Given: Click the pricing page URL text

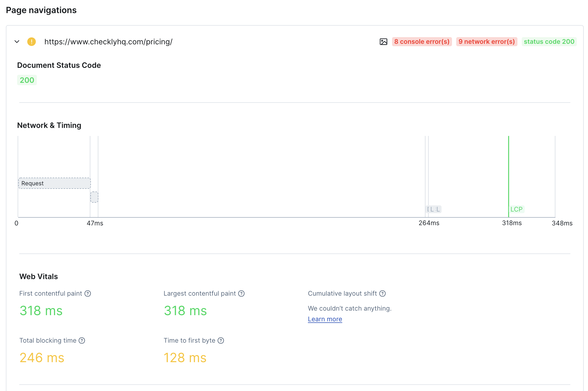Looking at the screenshot, I should [x=108, y=42].
